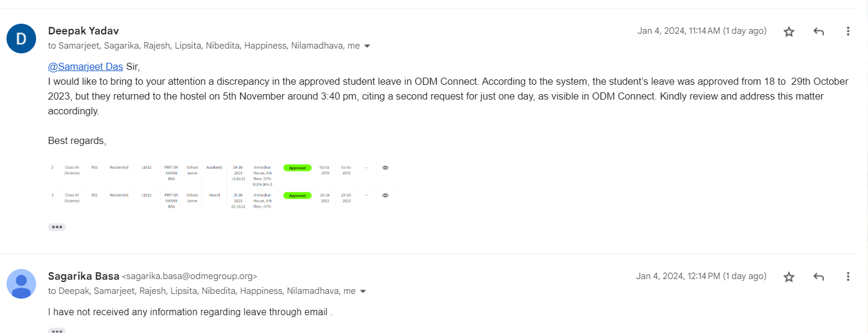868x333 pixels.
Task: Click sender name Sagarika Basa
Action: coord(83,276)
